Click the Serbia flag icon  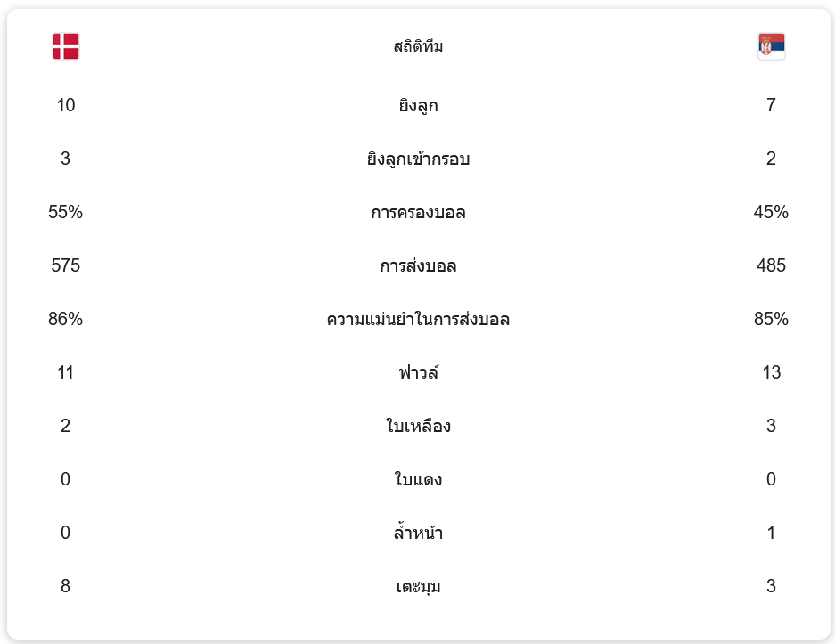(771, 46)
